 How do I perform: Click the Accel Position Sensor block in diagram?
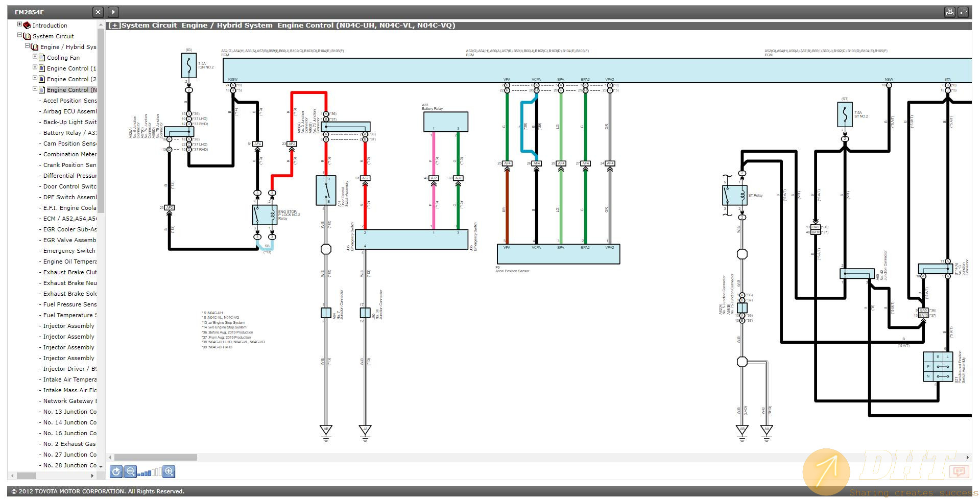coord(558,254)
